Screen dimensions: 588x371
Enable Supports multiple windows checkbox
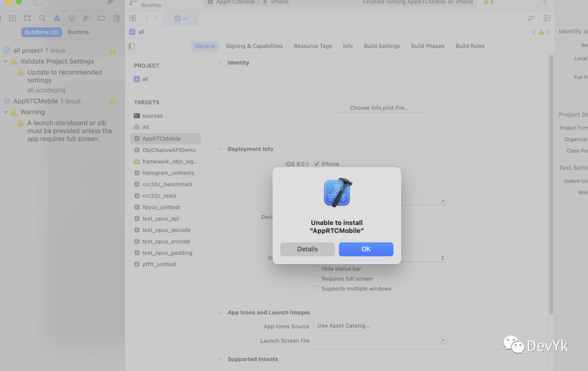316,289
